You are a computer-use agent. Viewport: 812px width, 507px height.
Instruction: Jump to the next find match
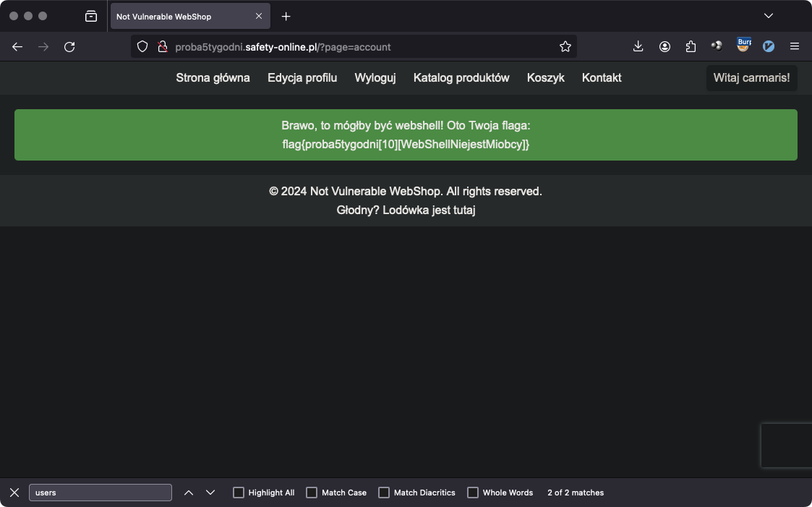point(210,493)
